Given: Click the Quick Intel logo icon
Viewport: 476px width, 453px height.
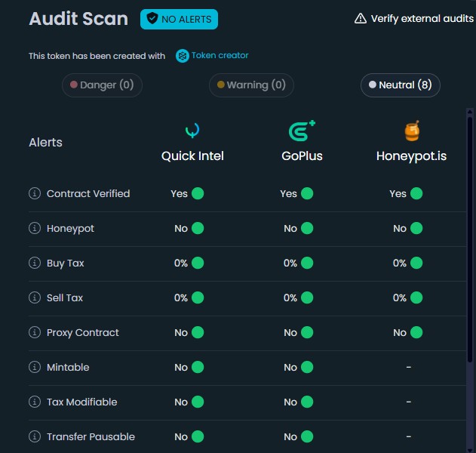Looking at the screenshot, I should (x=192, y=131).
